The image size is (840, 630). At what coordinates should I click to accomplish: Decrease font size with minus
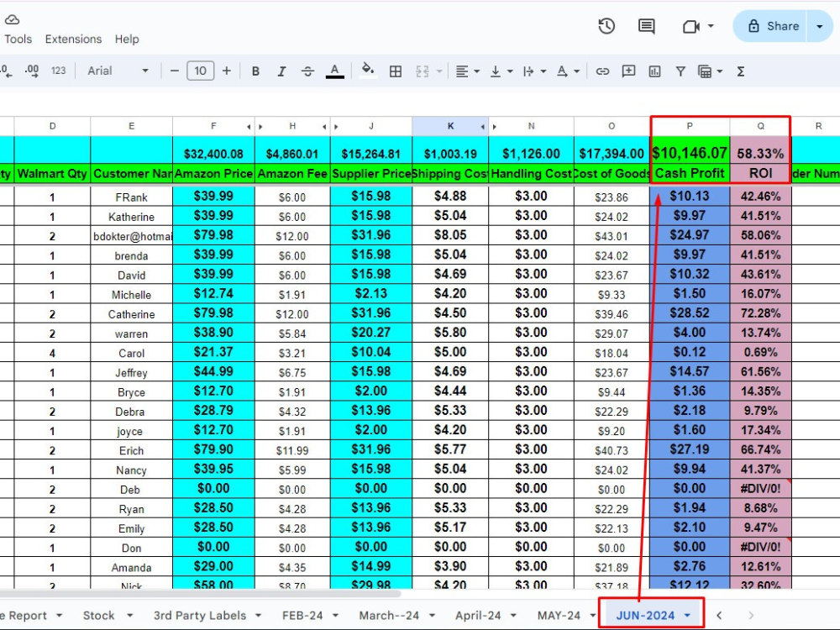(174, 71)
